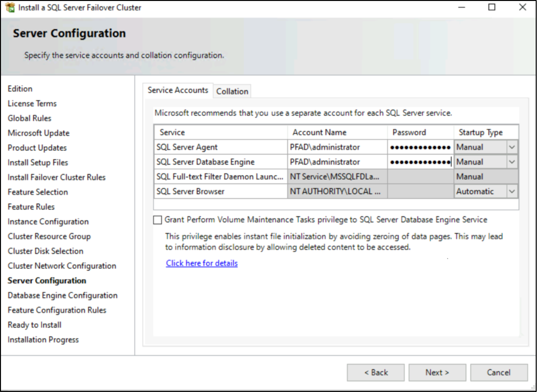The height and width of the screenshot is (392, 537).
Task: Click the Password column header
Action: coord(421,133)
